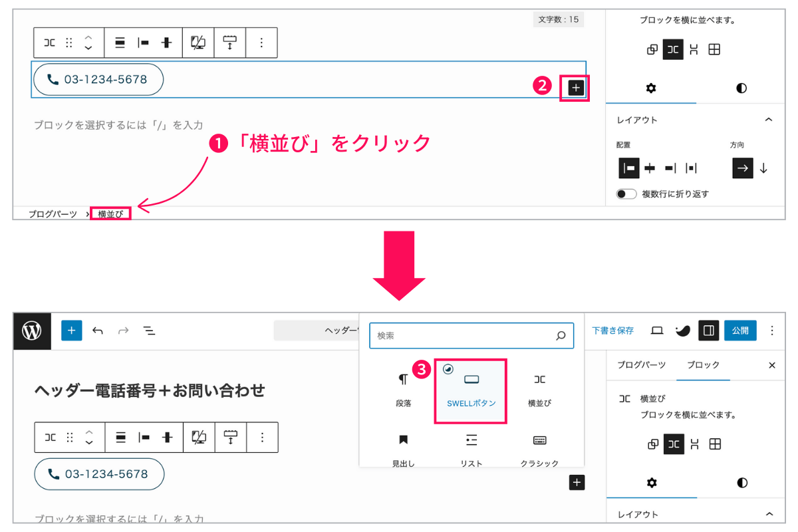Move block up in upper toolbar
This screenshot has width=798, height=532.
[x=88, y=37]
